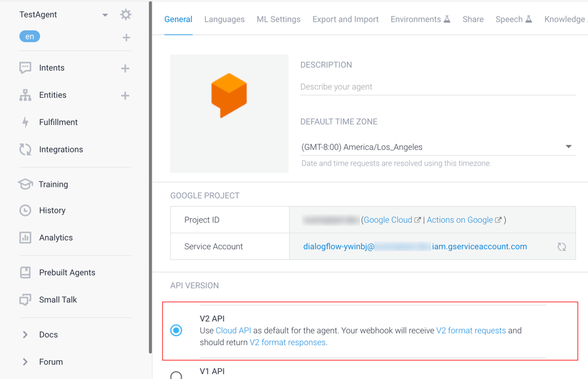Regenerate service account refresh icon
The image size is (588, 379).
(561, 247)
